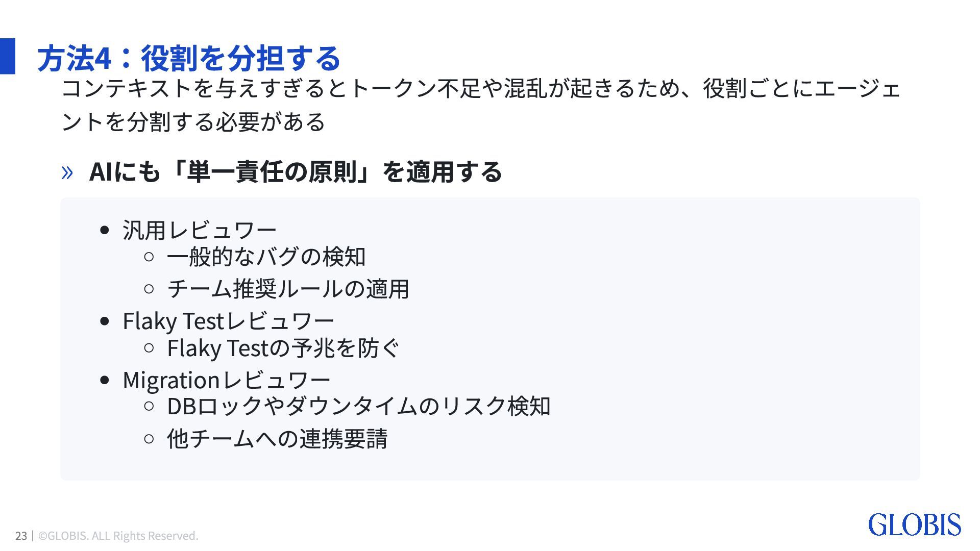Select the 一般的なバグの検知 sub-bullet
Screen dimensions: 980x551
pyautogui.click(x=266, y=257)
